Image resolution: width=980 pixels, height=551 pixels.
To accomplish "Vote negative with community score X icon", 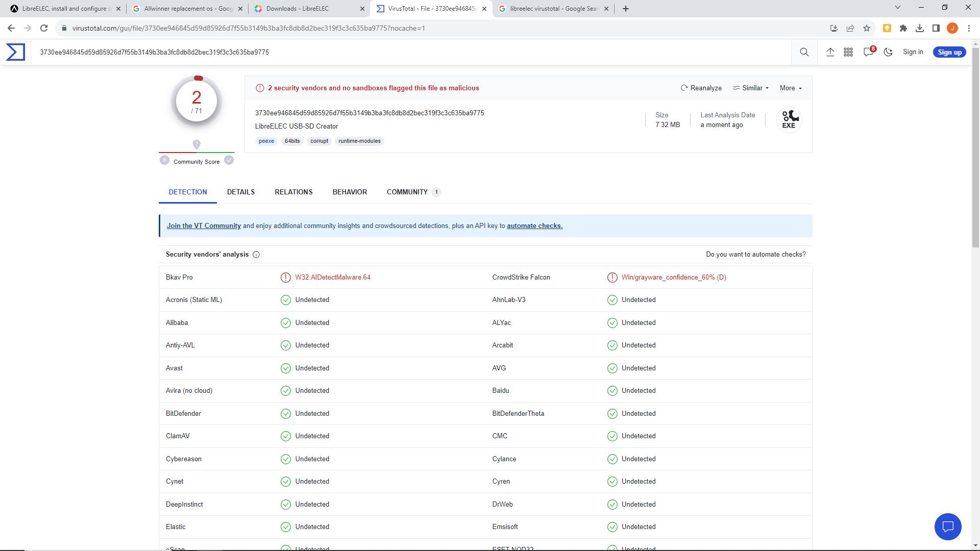I will click(164, 160).
